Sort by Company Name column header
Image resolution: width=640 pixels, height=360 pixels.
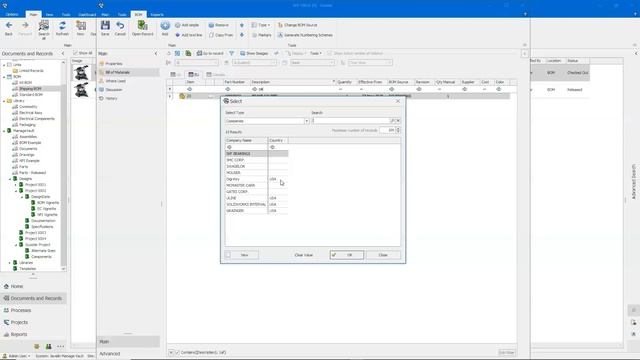click(246, 140)
